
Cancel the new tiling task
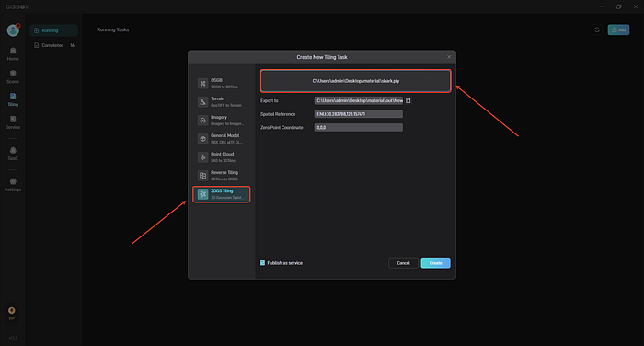403,263
